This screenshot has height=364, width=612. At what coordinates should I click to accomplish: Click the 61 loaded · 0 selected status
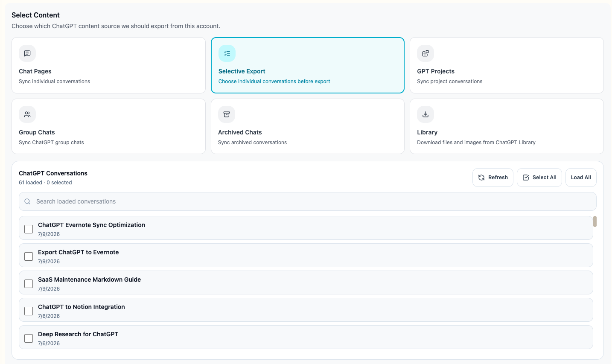pyautogui.click(x=45, y=183)
